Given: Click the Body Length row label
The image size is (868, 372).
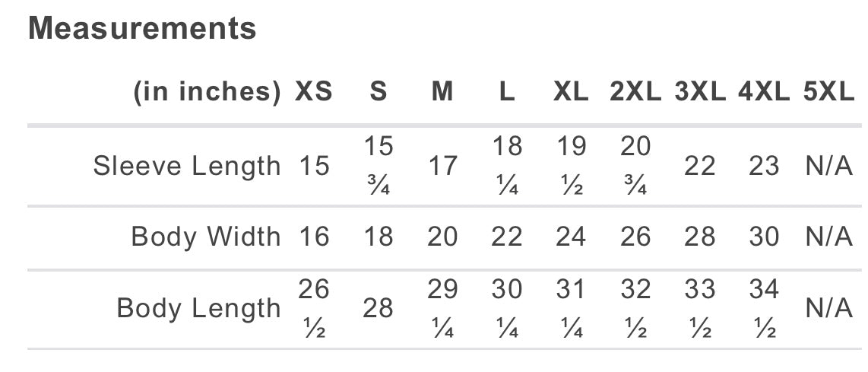Looking at the screenshot, I should (x=198, y=308).
